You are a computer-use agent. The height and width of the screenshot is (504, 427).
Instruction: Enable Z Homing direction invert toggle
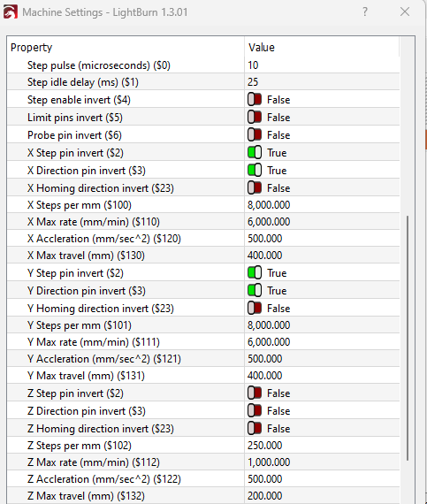(x=255, y=428)
